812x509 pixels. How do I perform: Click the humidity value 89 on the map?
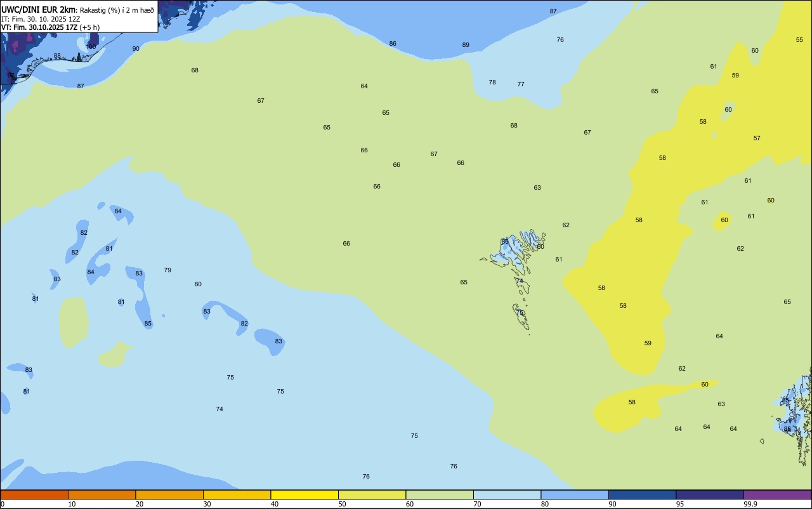coord(466,45)
